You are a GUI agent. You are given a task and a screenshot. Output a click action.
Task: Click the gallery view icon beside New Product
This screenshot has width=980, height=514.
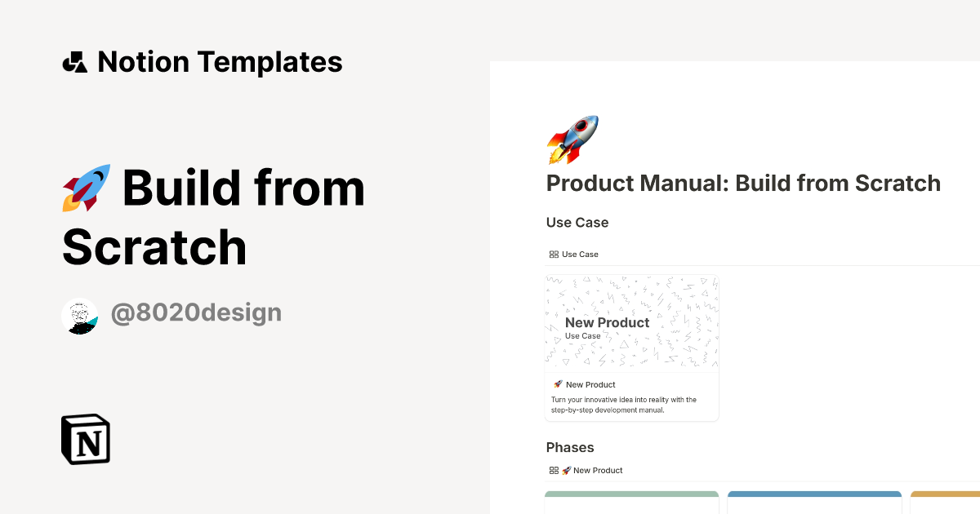tap(552, 470)
